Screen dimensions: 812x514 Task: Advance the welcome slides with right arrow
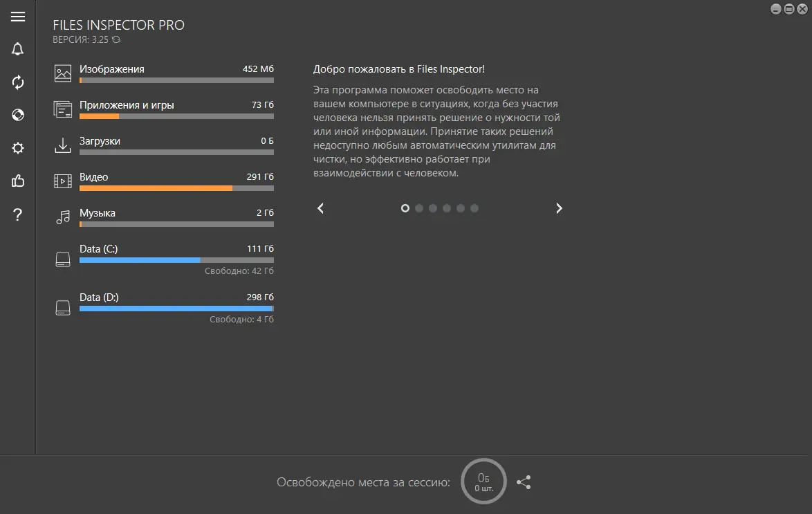point(559,208)
